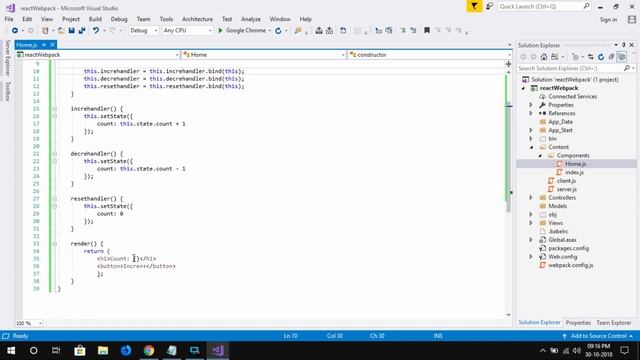Screen dimensions: 640x360
Task: Click the Solution Explorer Home icon
Action: click(x=544, y=57)
